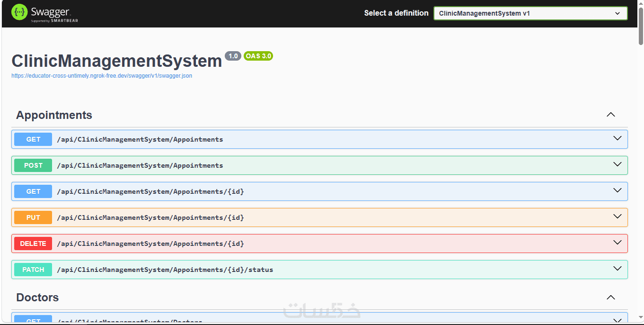
Task: Expand DELETE /Appointments/{id} endpoint chevron
Action: (x=617, y=243)
